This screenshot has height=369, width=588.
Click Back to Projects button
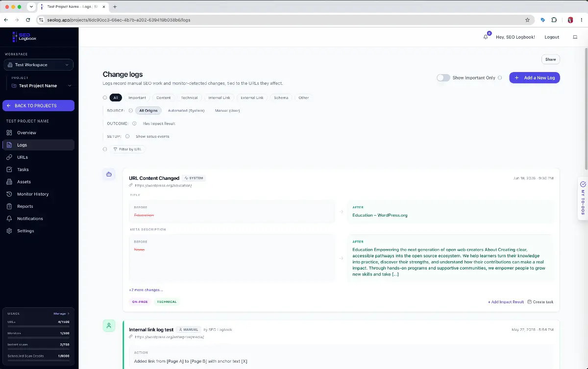point(38,105)
